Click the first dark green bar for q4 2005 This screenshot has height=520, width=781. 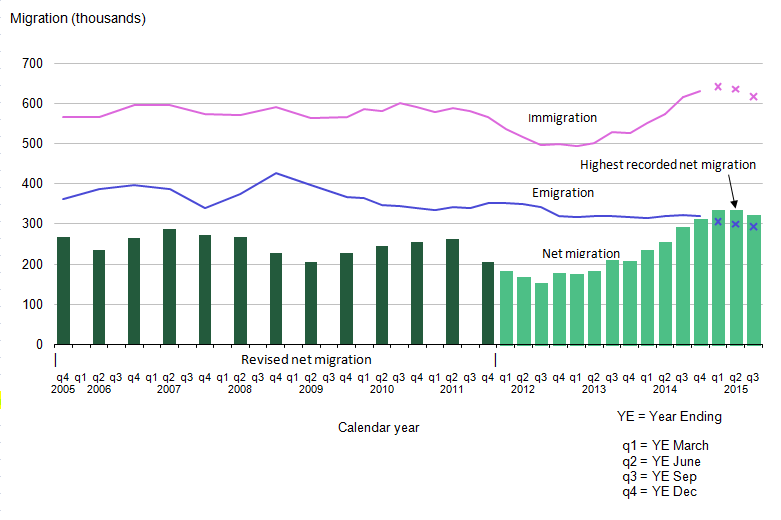(x=63, y=291)
